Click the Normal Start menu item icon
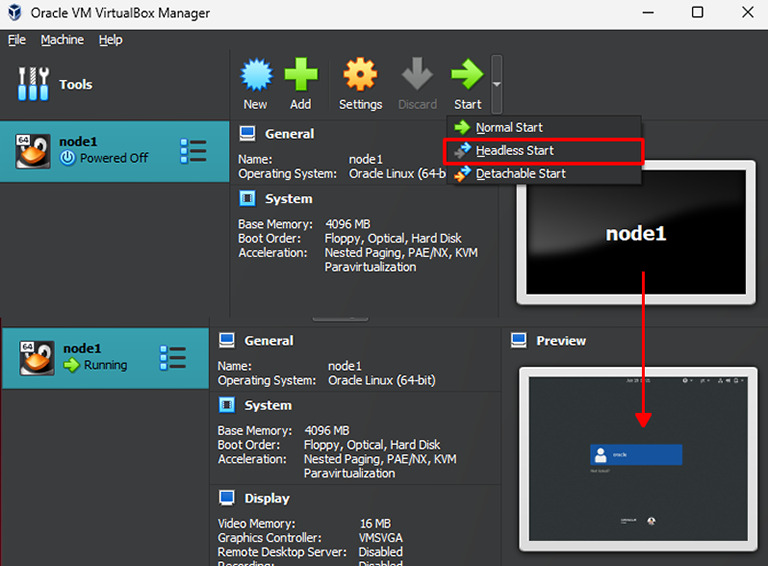 pos(462,127)
